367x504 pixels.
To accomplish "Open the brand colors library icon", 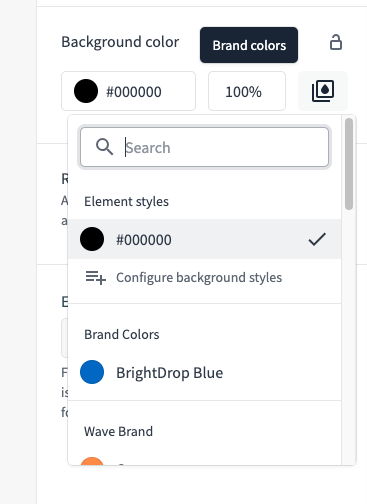I will point(323,91).
